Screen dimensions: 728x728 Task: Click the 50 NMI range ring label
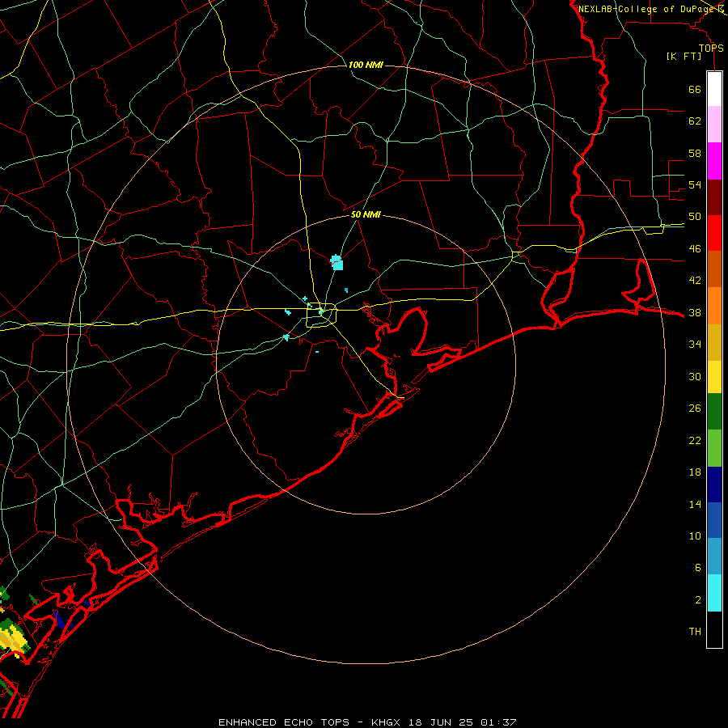click(366, 214)
